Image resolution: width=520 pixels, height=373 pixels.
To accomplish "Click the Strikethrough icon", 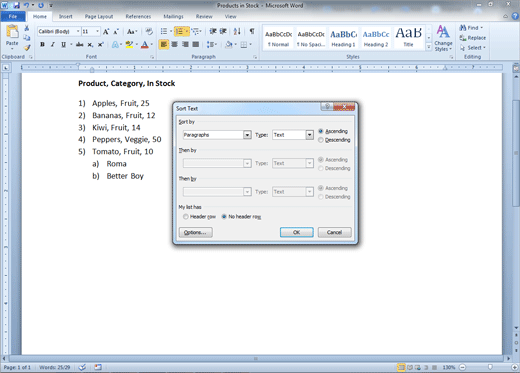I will pos(79,44).
